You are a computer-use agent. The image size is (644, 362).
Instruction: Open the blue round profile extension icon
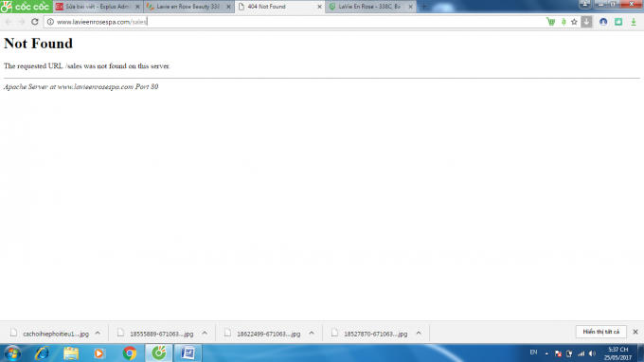603,22
